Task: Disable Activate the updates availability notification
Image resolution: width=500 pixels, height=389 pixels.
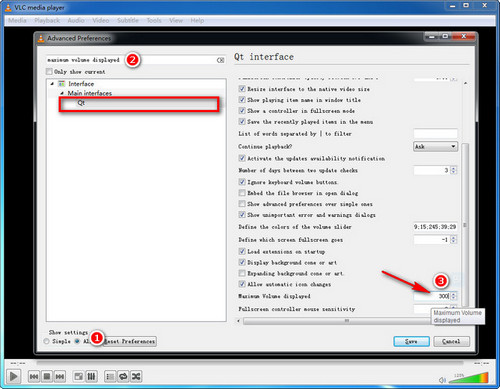Action: (242, 158)
